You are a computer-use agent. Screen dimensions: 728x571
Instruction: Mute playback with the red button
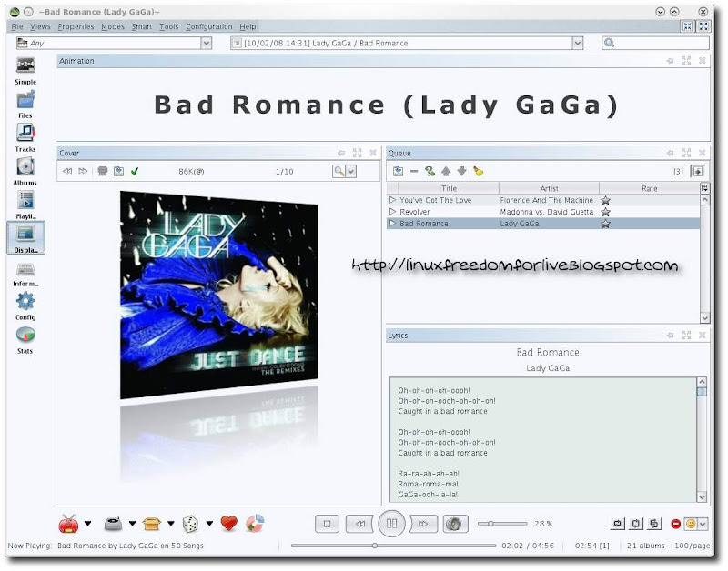pos(674,523)
